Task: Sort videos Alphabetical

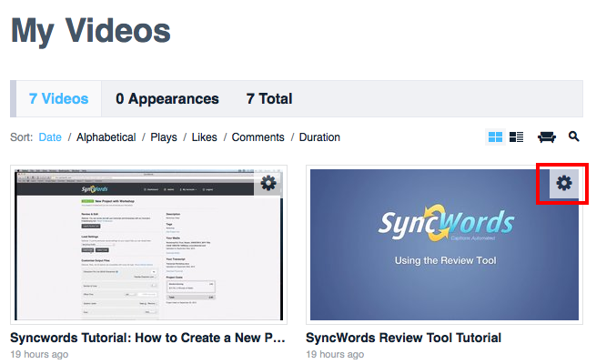Action: point(106,137)
